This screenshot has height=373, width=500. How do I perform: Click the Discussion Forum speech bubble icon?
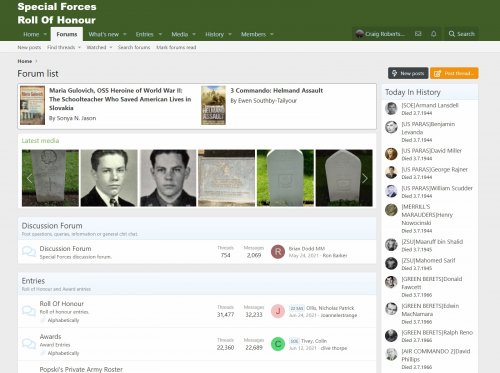pyautogui.click(x=29, y=252)
